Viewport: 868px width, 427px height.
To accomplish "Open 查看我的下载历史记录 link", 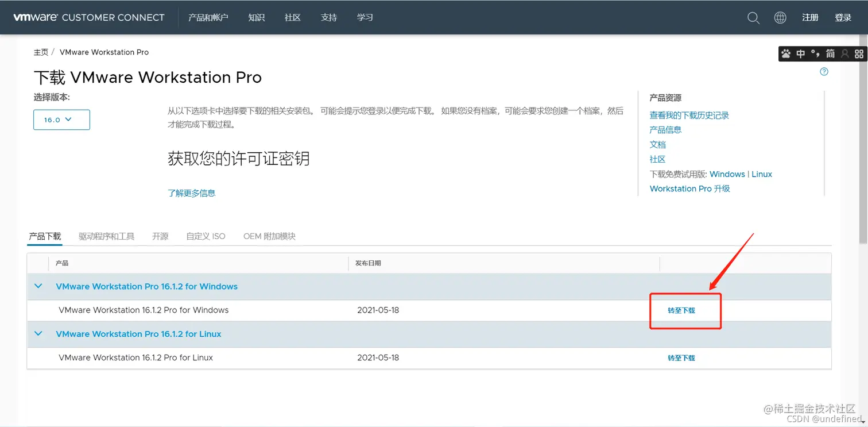I will point(689,116).
